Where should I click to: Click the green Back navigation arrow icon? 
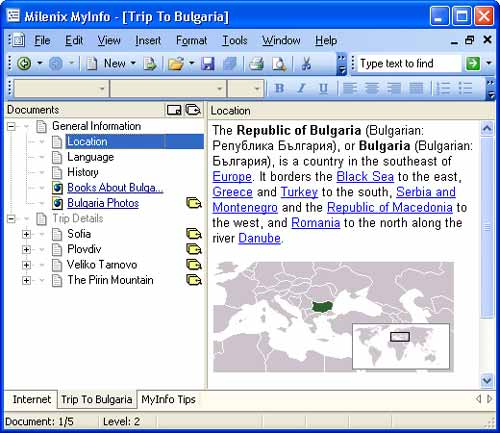click(24, 63)
